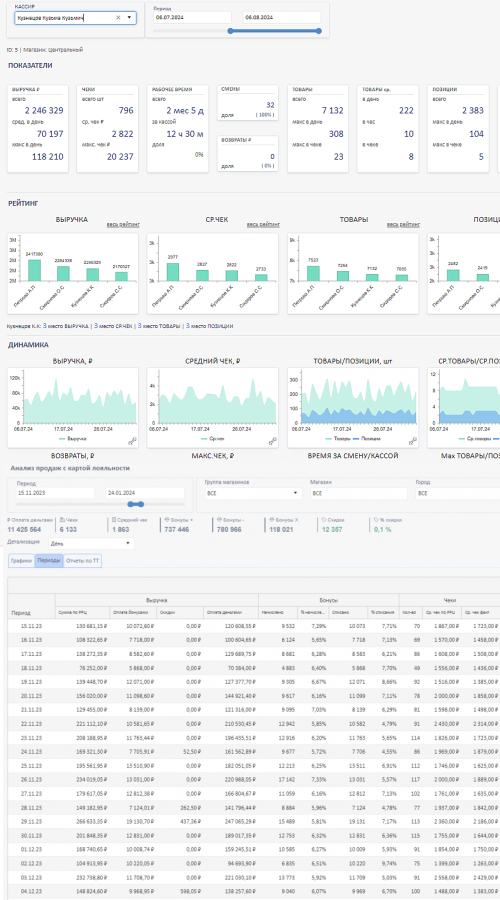Edit loyalty period start date 15.11.2023
Screen dimensions: 500x900
point(54,492)
